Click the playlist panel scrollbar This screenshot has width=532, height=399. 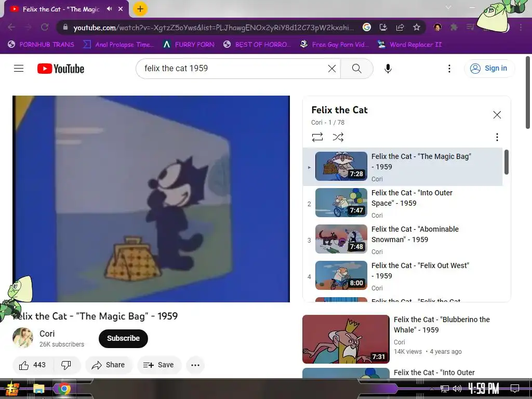click(506, 162)
